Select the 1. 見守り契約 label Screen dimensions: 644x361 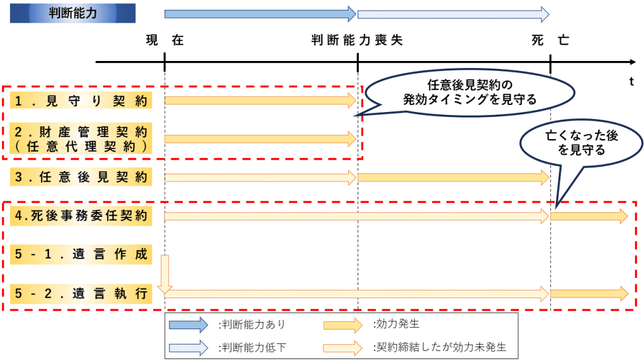(x=81, y=100)
